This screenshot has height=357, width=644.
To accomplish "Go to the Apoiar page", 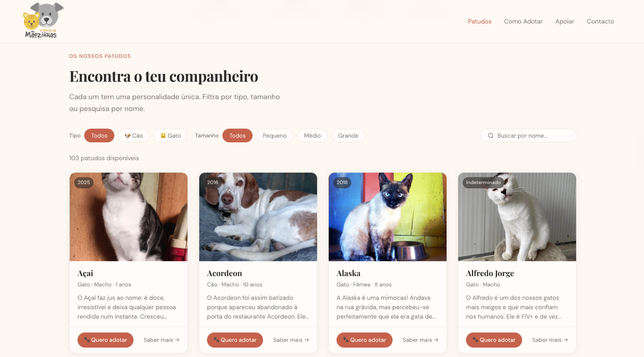I will (565, 21).
